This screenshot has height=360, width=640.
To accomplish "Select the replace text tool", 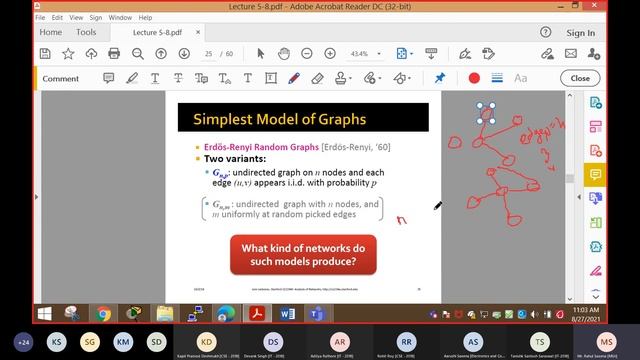I will (x=201, y=78).
